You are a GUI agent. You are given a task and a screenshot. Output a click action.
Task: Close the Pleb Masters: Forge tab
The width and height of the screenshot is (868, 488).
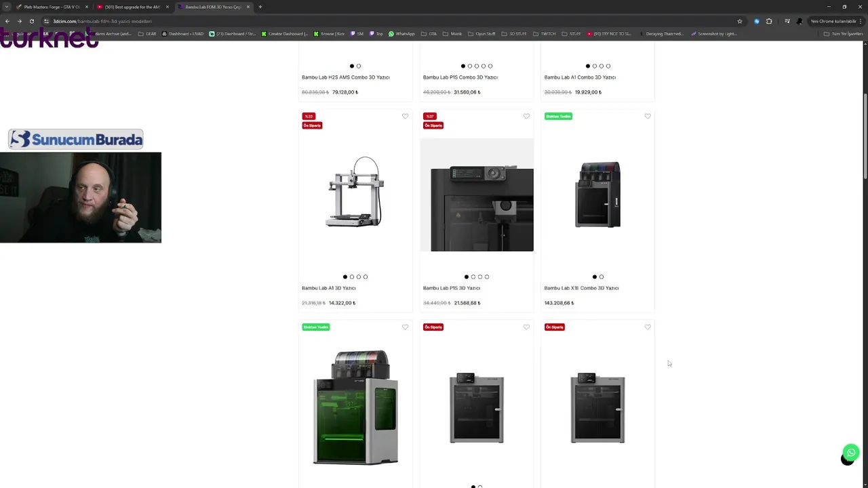87,7
